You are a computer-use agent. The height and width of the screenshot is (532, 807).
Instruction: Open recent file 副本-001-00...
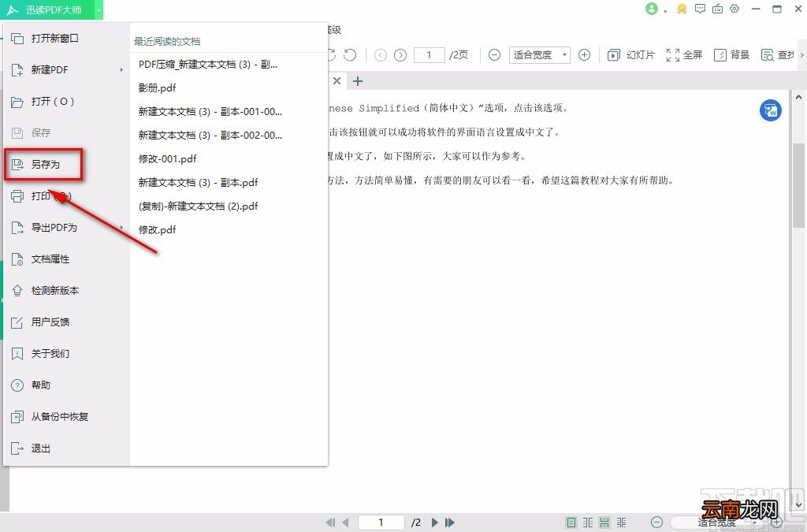click(x=210, y=112)
